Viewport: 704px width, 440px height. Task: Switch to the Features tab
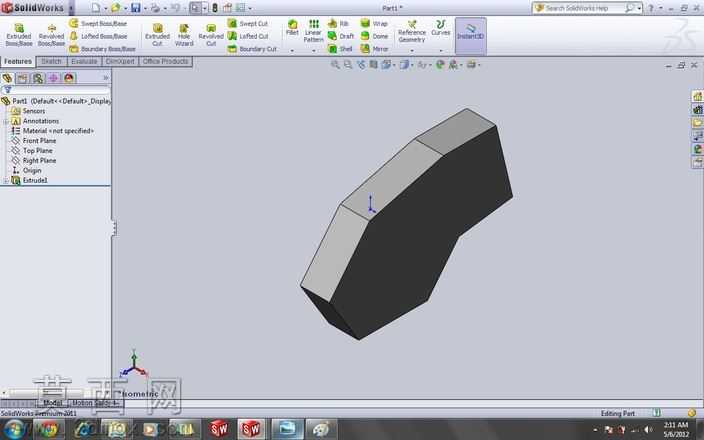tap(18, 62)
